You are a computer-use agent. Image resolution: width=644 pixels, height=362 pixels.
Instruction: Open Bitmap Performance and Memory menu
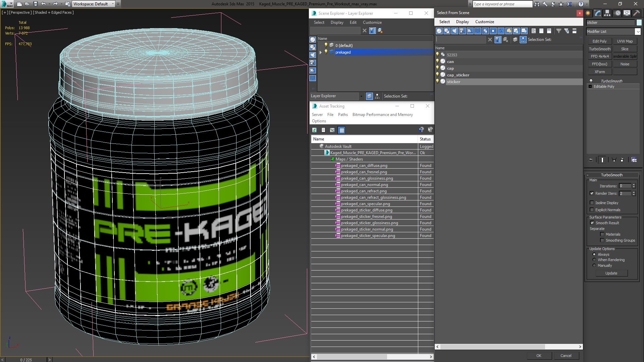tap(382, 115)
